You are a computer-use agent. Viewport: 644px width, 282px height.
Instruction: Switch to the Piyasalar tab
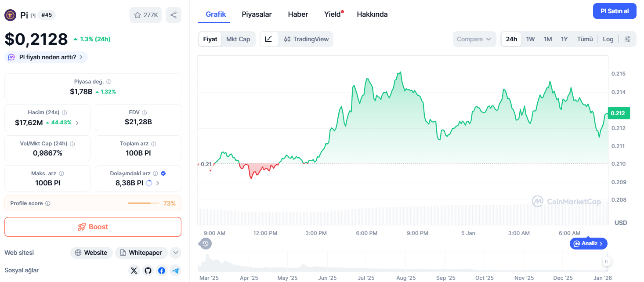point(257,14)
